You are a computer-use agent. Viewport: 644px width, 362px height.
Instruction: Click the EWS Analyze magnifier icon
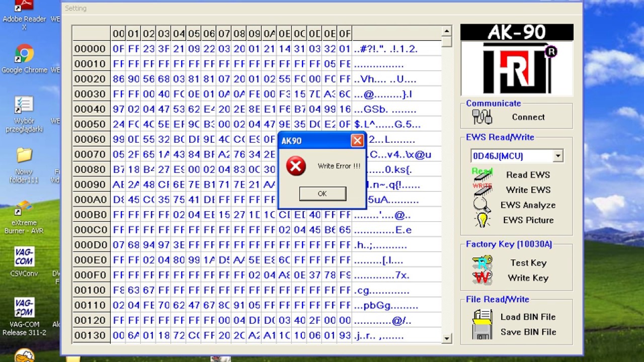pos(482,204)
